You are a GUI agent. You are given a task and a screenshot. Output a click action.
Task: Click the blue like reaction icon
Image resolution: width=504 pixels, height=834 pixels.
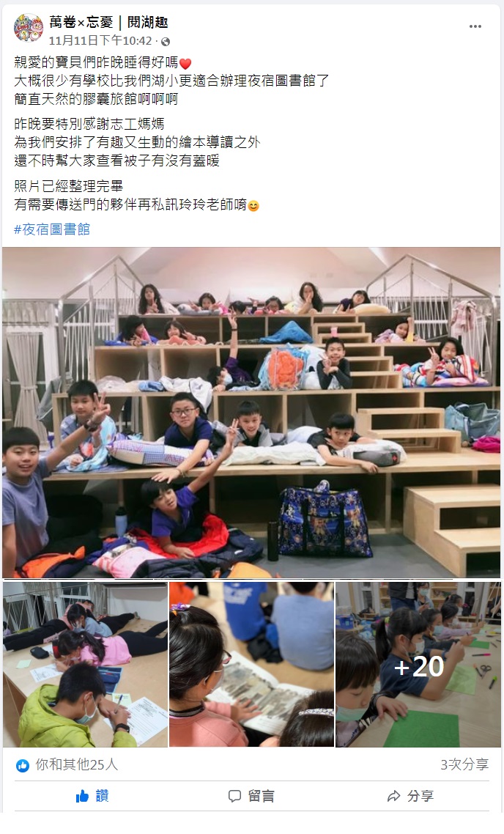point(22,765)
